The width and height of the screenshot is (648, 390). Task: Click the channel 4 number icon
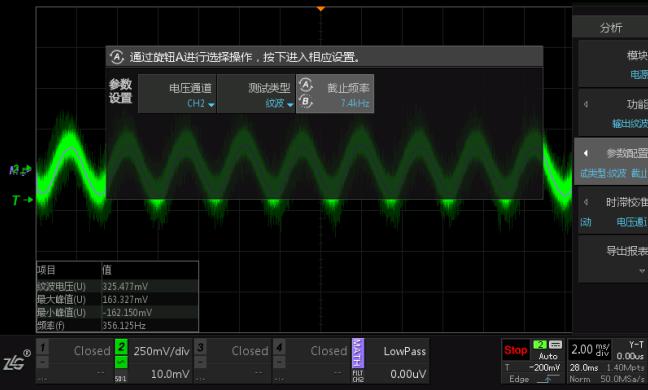point(279,347)
